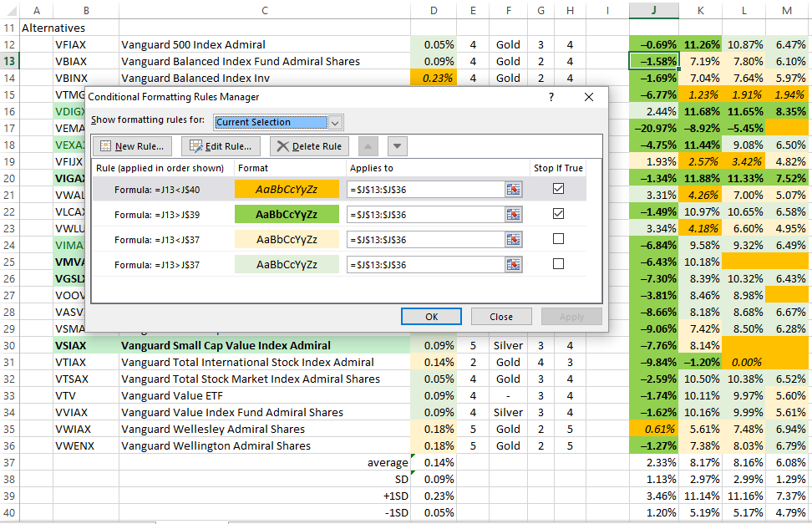This screenshot has height=524, width=812.
Task: Select the rule Formula: =J13<J$40
Action: click(157, 190)
